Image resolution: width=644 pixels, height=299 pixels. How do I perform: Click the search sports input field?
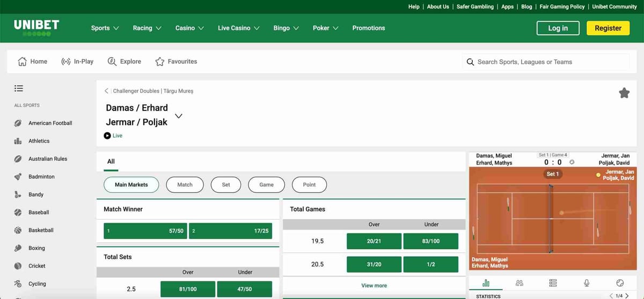coord(545,62)
